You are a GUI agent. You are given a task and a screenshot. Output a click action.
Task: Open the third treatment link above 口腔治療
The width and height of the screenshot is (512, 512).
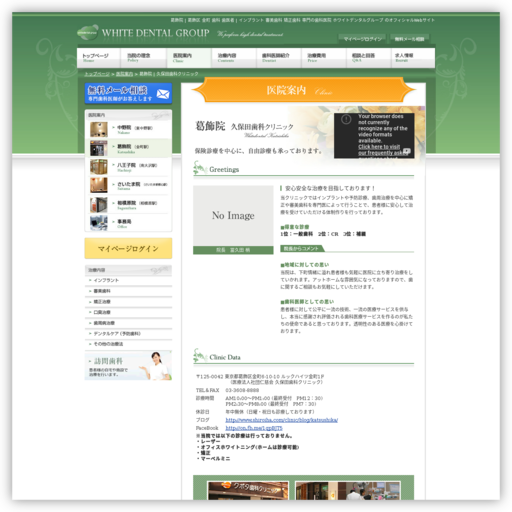point(128,302)
